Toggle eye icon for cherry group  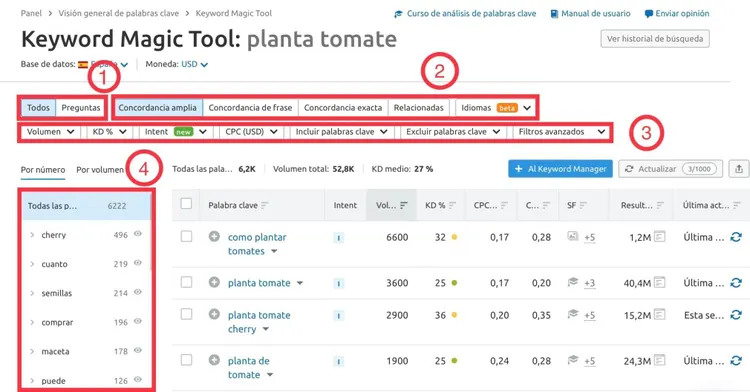138,234
